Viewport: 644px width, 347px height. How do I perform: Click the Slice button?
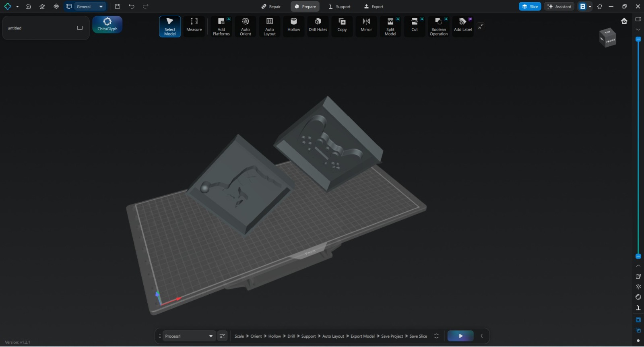click(530, 6)
